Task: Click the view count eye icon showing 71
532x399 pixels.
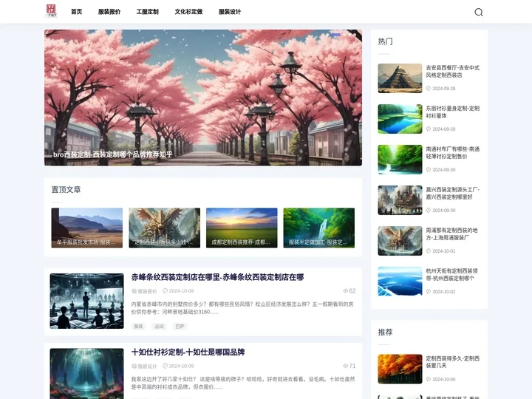Action: click(x=345, y=366)
